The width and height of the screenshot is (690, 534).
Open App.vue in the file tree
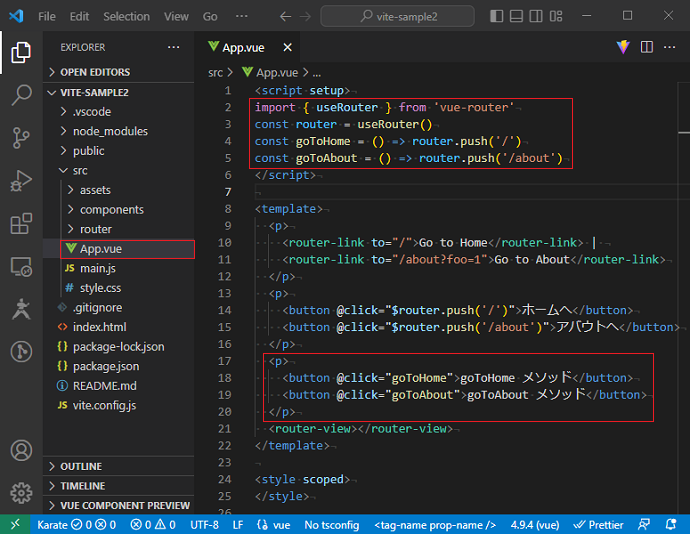tap(119, 249)
